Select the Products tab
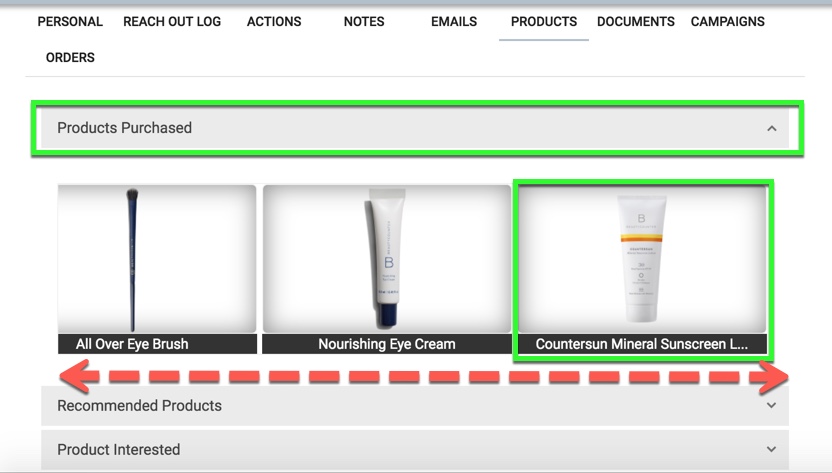Screen dimensions: 832x473 (544, 22)
